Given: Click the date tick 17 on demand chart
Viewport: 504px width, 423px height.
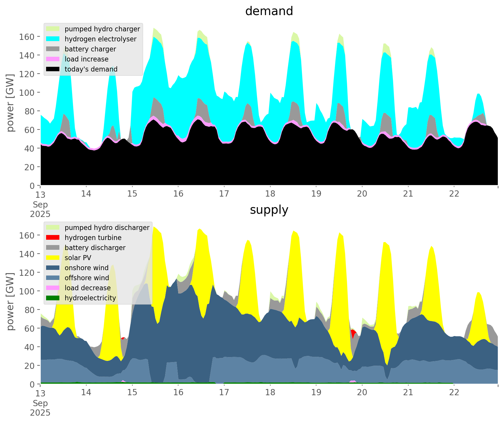Looking at the screenshot, I should pos(224,194).
